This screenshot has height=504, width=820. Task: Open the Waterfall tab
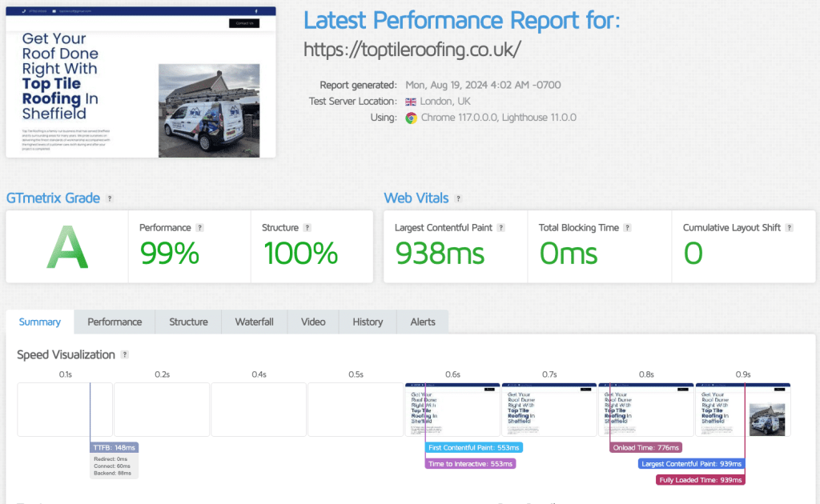(x=254, y=322)
